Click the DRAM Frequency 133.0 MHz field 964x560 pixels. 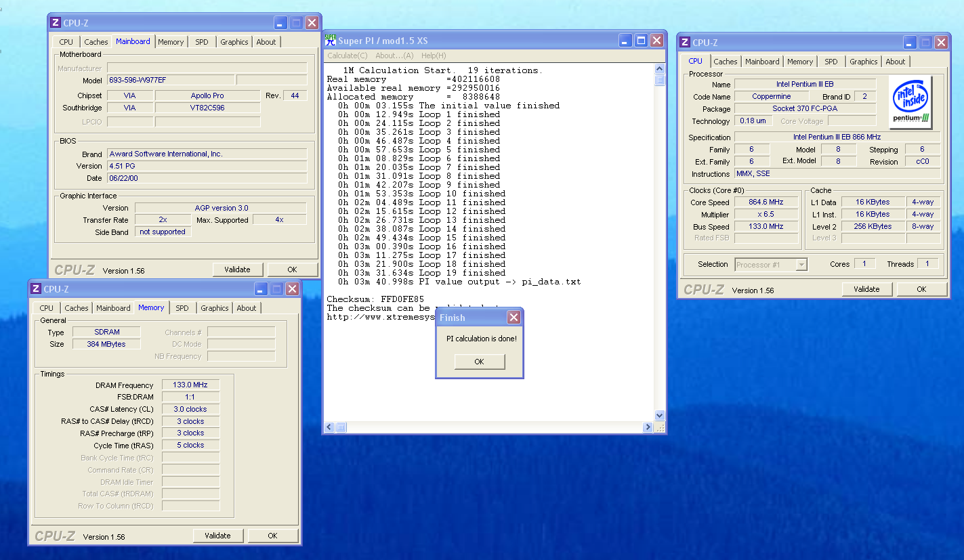click(190, 385)
